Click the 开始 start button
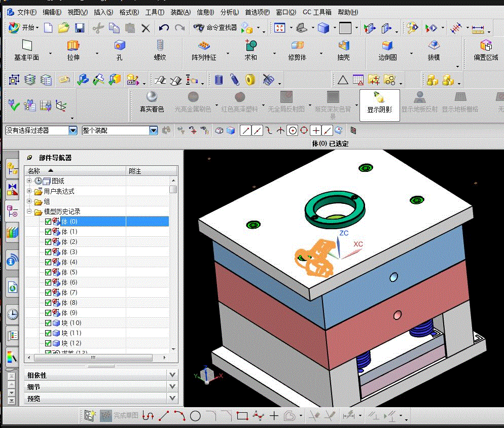 click(23, 28)
